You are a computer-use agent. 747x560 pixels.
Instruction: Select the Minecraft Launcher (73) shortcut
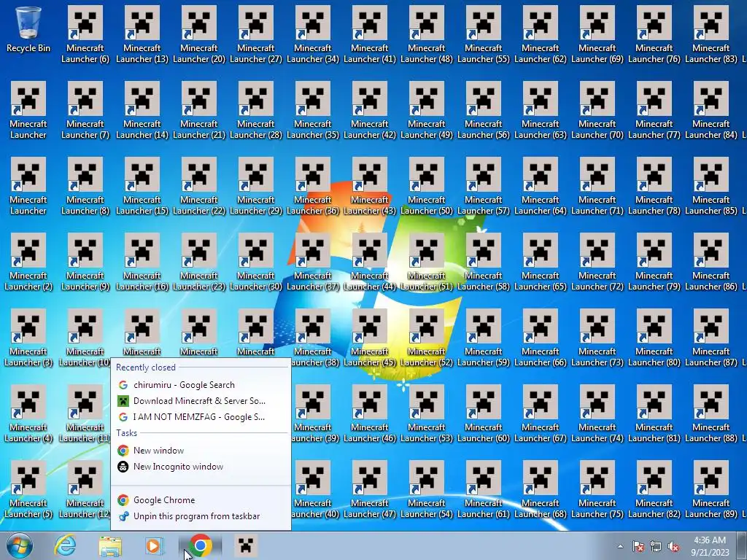click(597, 337)
